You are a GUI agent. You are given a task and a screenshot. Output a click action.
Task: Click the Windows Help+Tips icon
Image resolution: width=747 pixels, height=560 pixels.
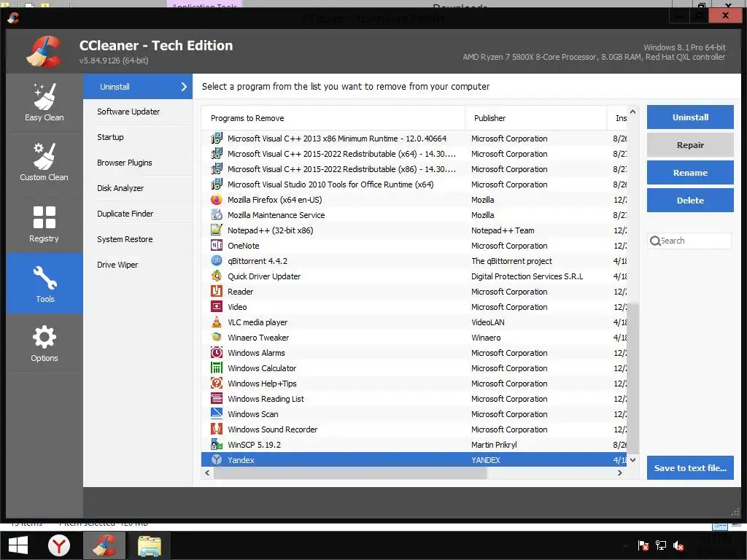tap(216, 384)
